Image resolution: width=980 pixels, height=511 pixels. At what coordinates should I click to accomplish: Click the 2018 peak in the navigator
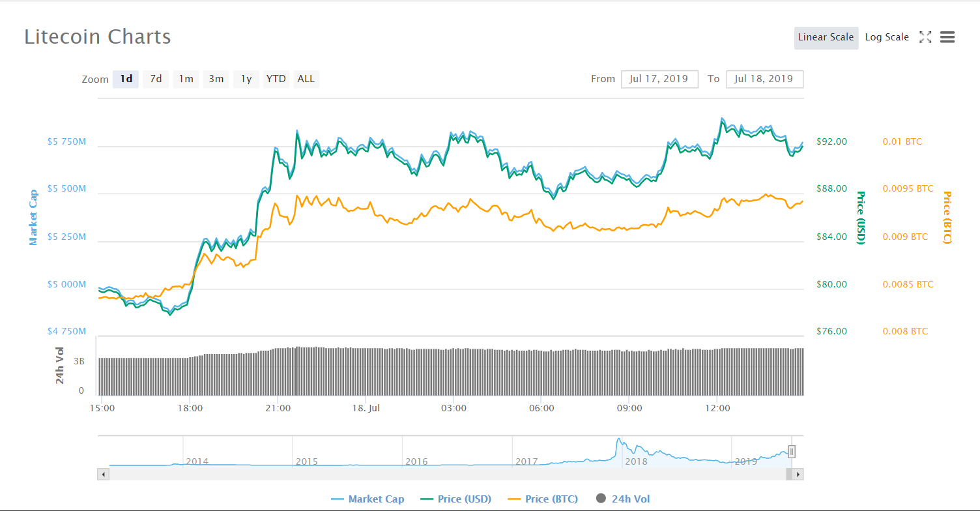coord(618,441)
